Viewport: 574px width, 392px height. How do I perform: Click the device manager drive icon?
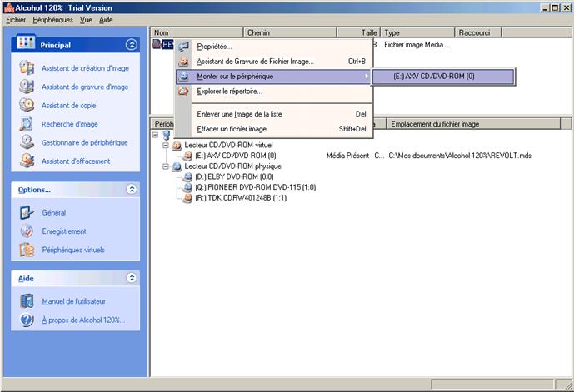(x=27, y=142)
